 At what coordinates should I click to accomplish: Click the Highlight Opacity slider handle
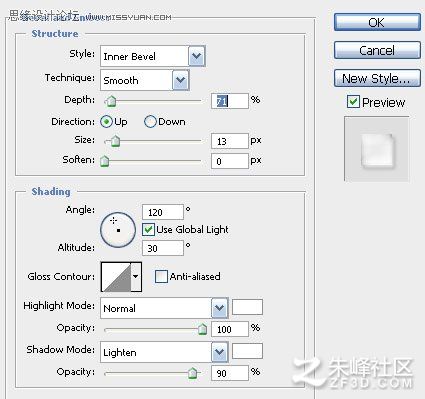click(202, 329)
